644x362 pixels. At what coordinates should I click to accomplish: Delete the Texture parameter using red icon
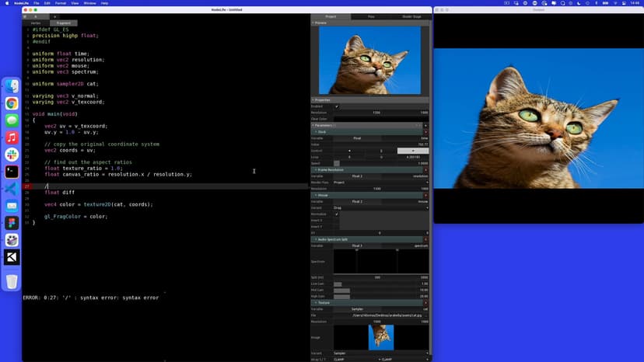(425, 302)
